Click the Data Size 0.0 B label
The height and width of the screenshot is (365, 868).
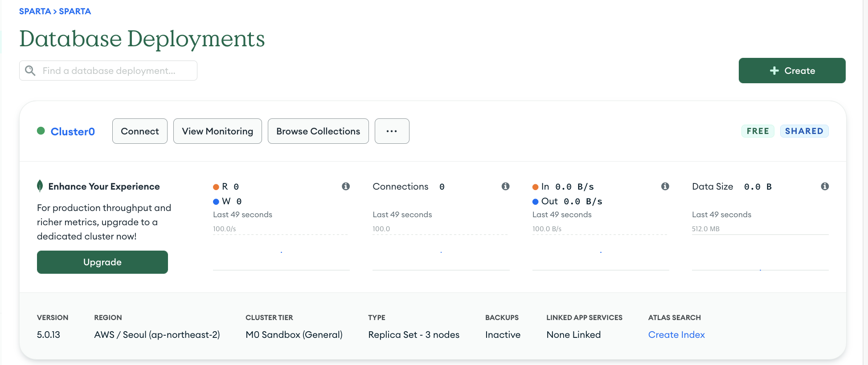[732, 187]
